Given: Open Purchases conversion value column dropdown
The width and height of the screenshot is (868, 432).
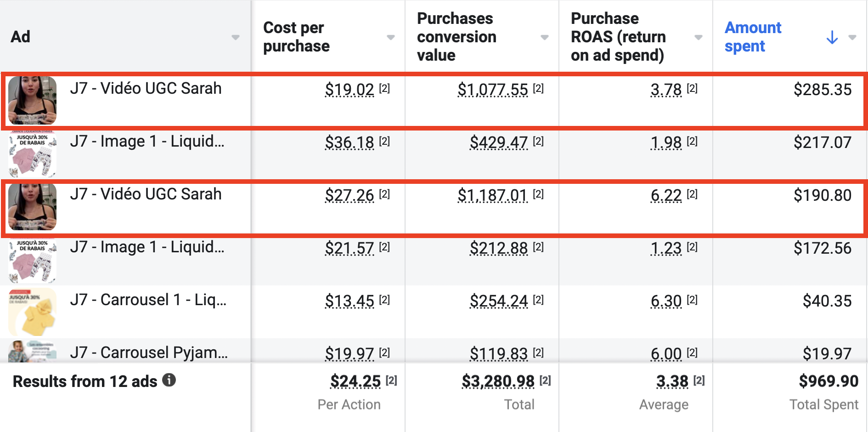Looking at the screenshot, I should (x=544, y=37).
